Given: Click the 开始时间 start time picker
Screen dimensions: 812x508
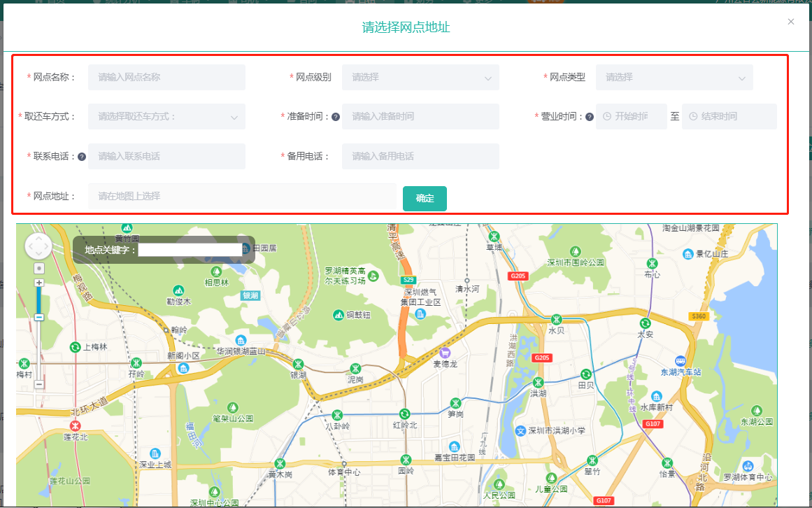Looking at the screenshot, I should point(631,117).
